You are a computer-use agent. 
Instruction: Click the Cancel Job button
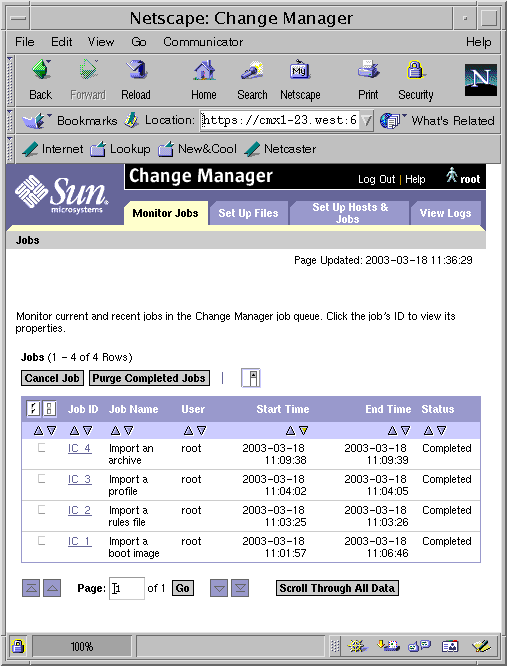pyautogui.click(x=52, y=378)
